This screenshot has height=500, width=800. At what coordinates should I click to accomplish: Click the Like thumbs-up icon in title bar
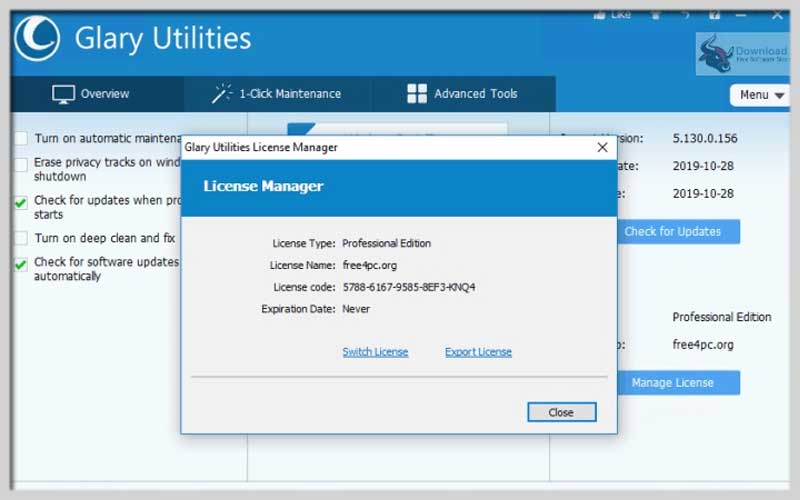point(599,15)
